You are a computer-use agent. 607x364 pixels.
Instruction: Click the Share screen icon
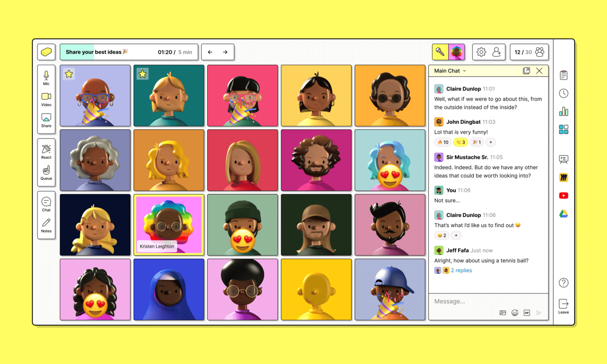[x=46, y=120]
